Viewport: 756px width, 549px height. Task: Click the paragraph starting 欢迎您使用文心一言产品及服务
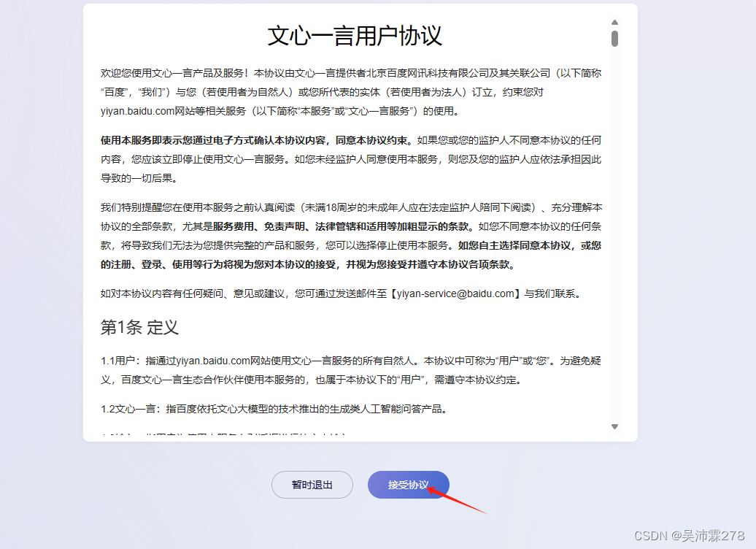point(351,92)
